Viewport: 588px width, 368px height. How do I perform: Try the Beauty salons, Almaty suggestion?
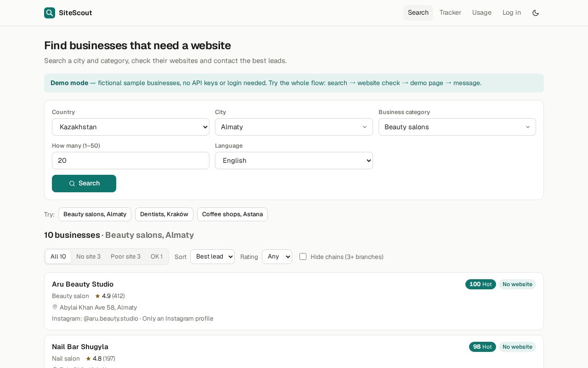pyautogui.click(x=95, y=214)
